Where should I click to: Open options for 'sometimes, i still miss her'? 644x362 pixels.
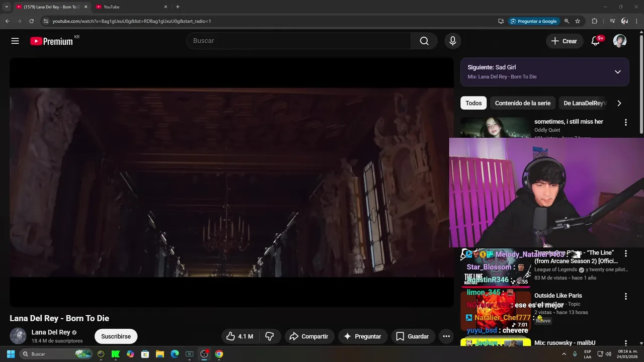pyautogui.click(x=626, y=122)
